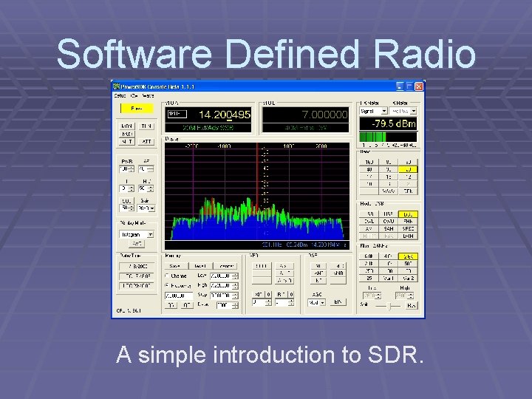Select the 6.0k filter button
Screen dimensions: 532x399
369,256
